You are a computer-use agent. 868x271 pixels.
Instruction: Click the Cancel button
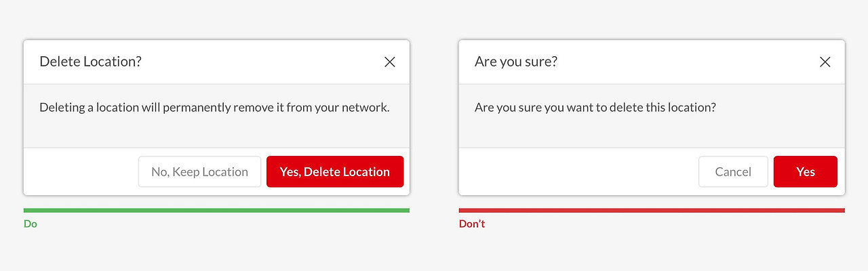point(733,172)
